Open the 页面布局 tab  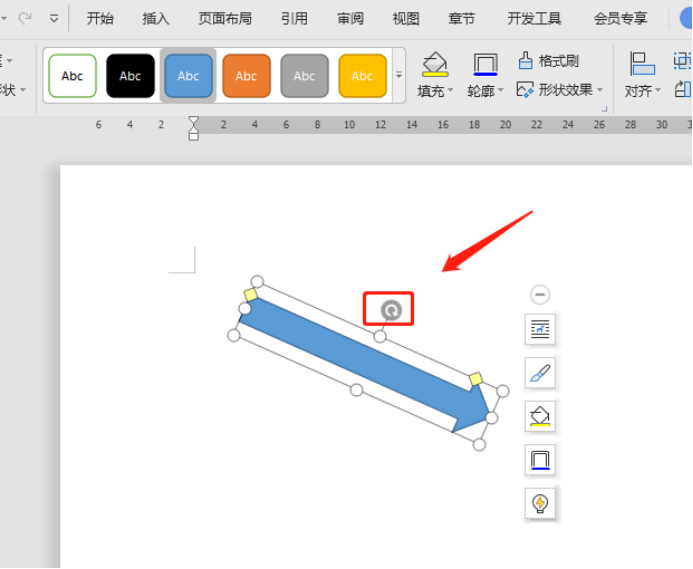click(225, 19)
